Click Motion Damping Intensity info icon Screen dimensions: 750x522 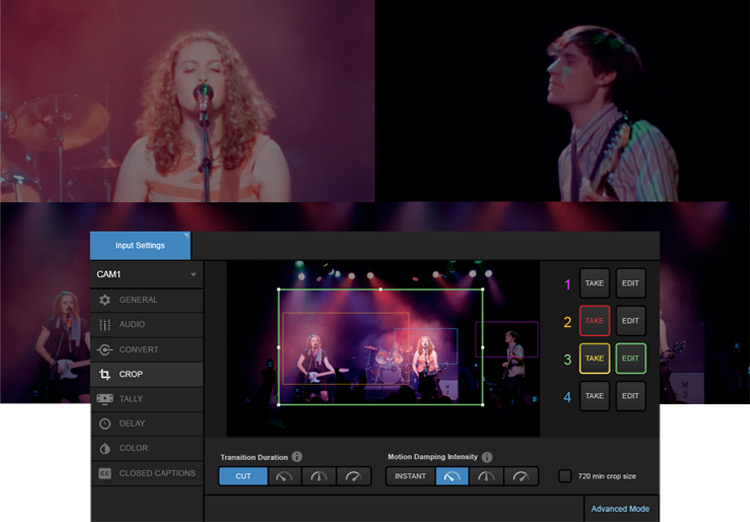tap(487, 457)
